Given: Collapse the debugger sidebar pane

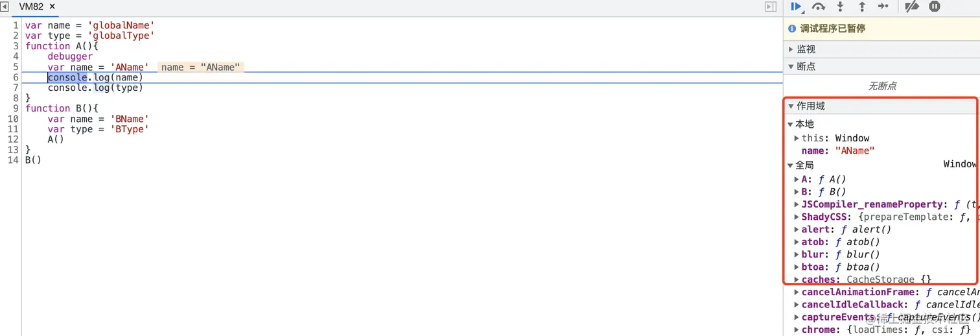Looking at the screenshot, I should coord(771,6).
